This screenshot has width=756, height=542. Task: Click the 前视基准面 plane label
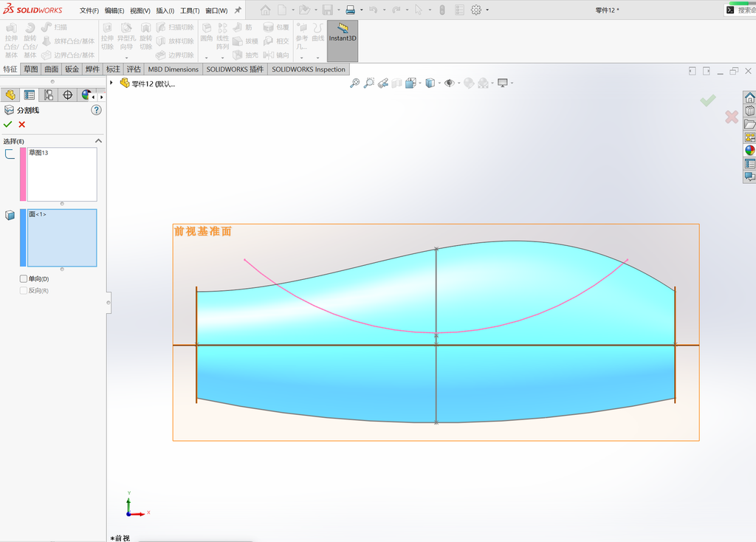coord(202,231)
